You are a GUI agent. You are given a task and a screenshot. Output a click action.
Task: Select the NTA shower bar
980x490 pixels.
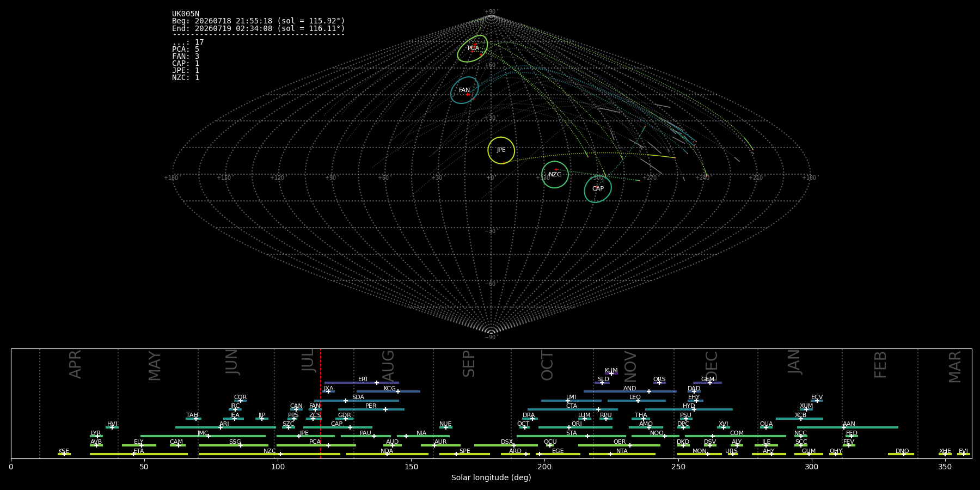tap(622, 454)
